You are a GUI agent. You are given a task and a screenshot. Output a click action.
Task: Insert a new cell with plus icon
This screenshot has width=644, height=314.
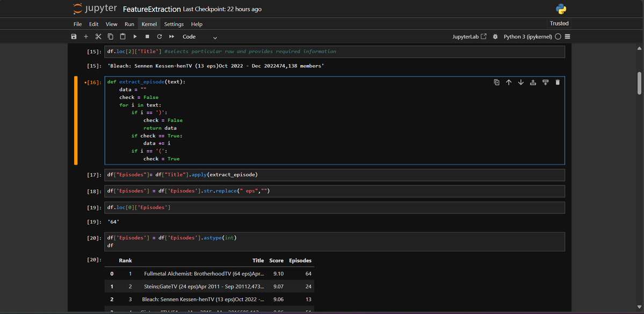point(86,37)
